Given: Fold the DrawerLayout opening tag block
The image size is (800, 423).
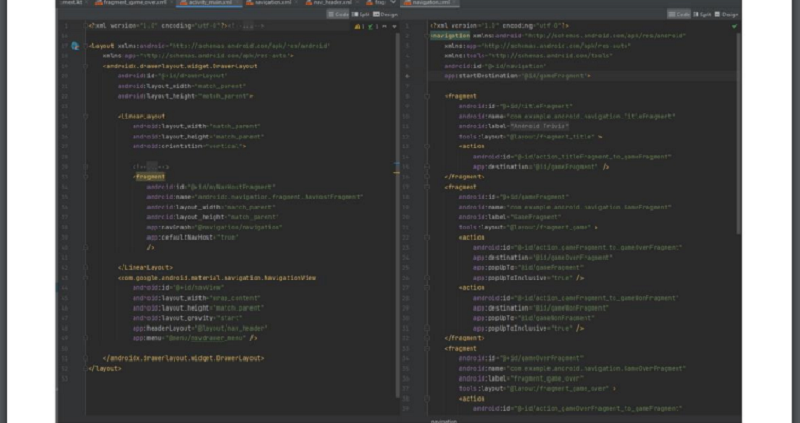Looking at the screenshot, I should coord(86,66).
